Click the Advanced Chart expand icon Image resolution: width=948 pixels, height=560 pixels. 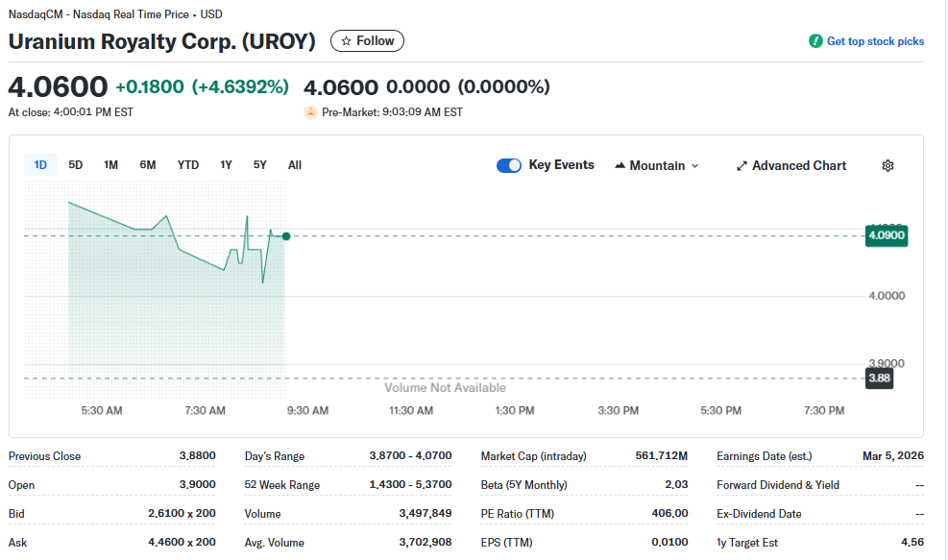point(741,166)
